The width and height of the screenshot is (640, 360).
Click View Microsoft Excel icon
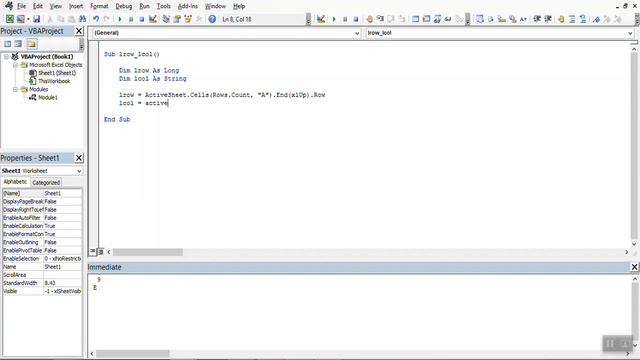[x=9, y=19]
